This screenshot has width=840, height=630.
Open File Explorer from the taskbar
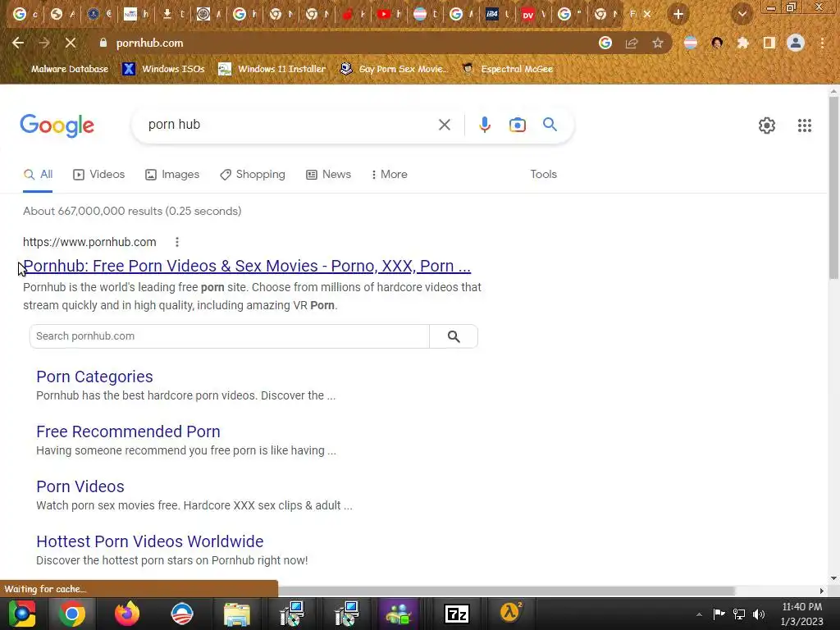[x=237, y=614]
